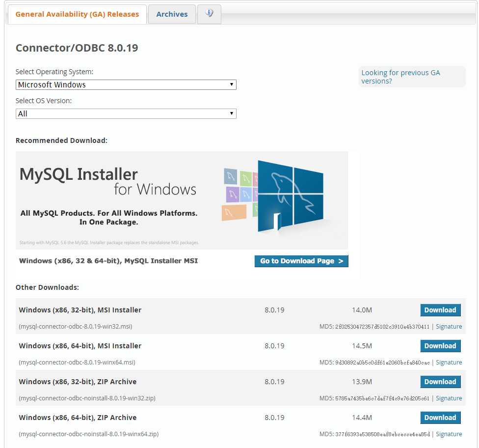Open Signature link for winx64.msi file

(449, 363)
